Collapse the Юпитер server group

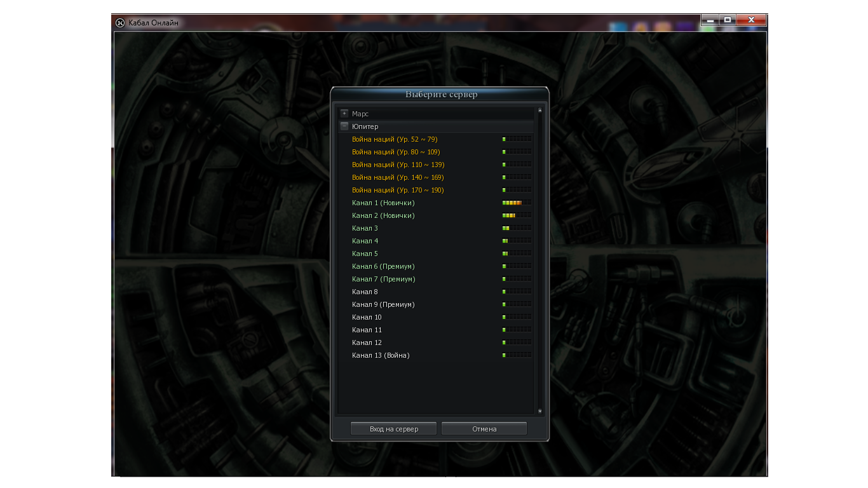(344, 126)
